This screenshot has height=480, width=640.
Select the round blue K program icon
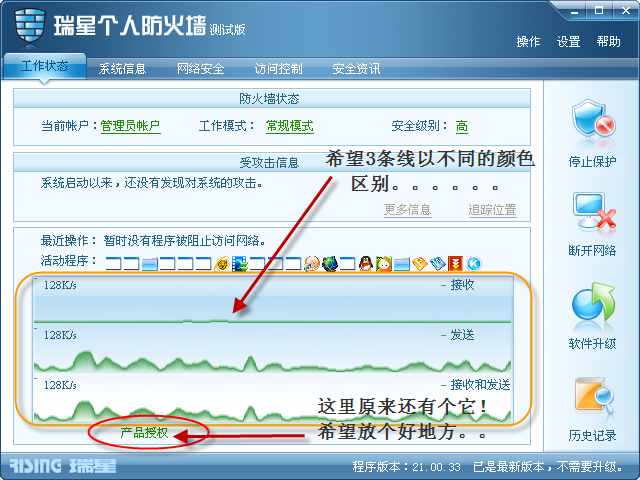click(473, 264)
